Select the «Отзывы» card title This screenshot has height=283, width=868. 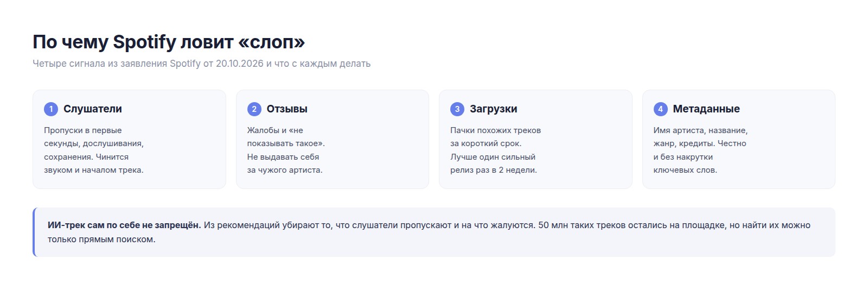coord(287,109)
